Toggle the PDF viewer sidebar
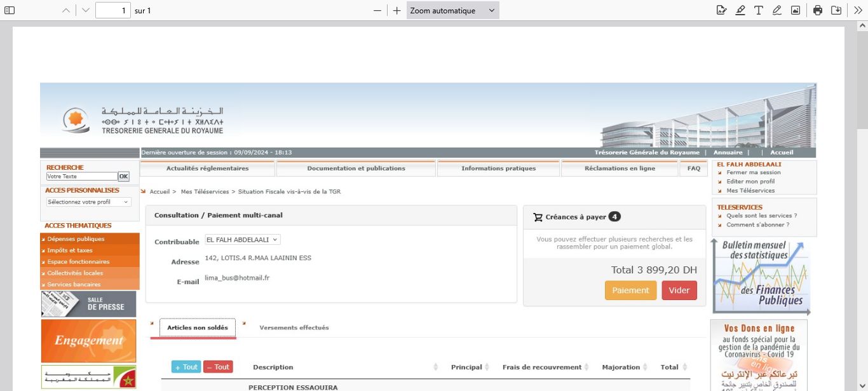Image resolution: width=868 pixels, height=391 pixels. 10,10
